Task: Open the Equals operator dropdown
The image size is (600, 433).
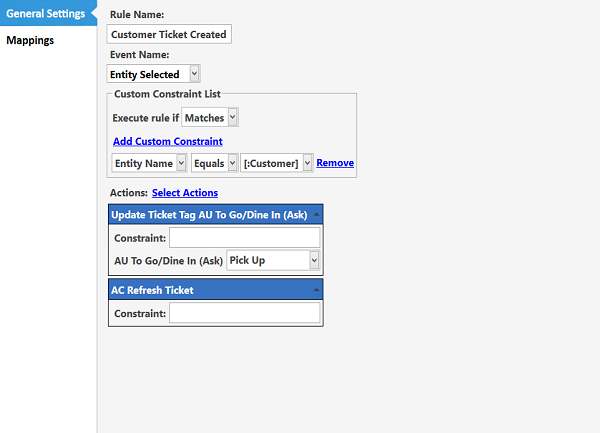Action: [214, 163]
